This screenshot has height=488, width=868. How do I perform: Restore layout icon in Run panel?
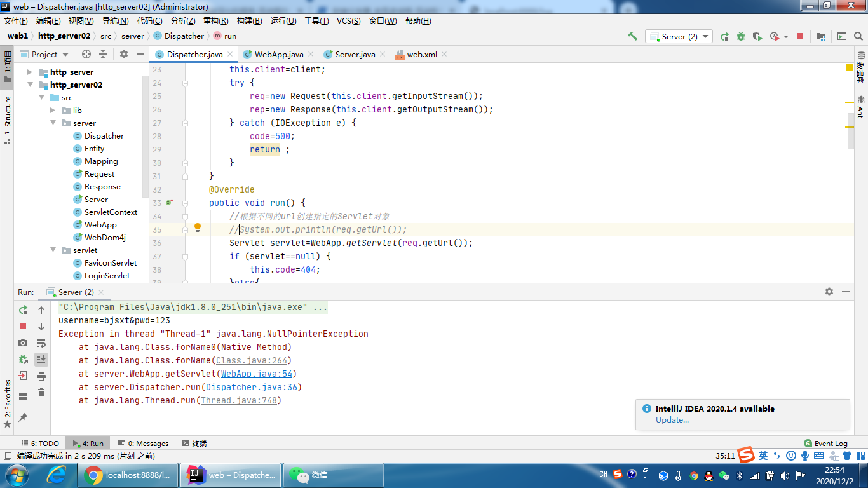[x=23, y=396]
